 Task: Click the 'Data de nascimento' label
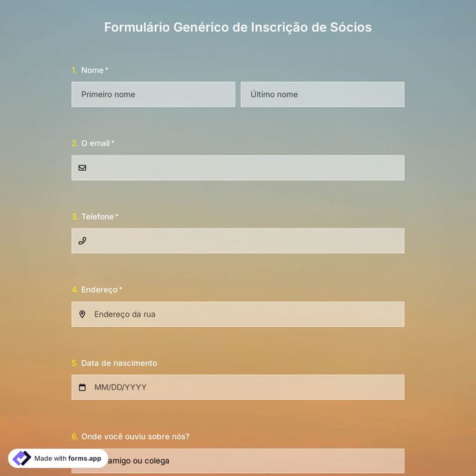coord(119,363)
